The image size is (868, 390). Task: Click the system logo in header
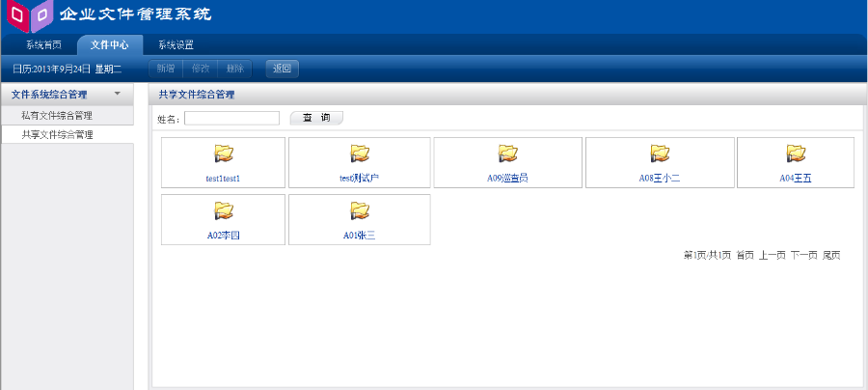pyautogui.click(x=29, y=15)
